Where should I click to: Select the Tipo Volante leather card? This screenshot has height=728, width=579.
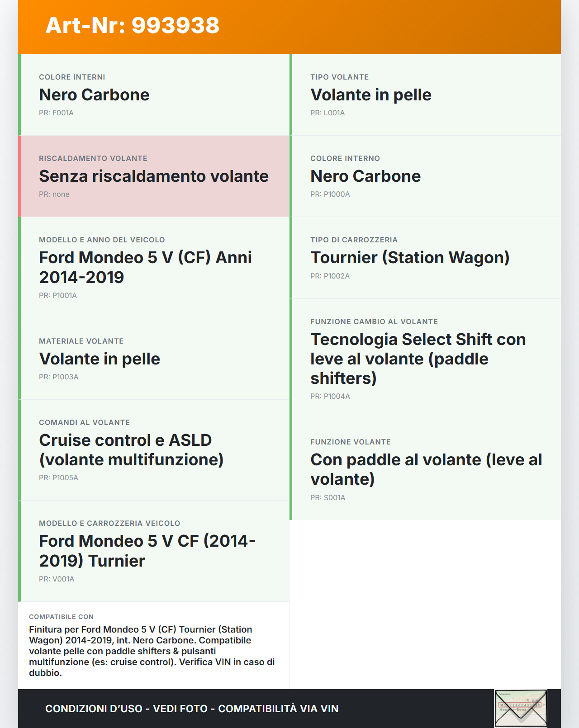[425, 95]
